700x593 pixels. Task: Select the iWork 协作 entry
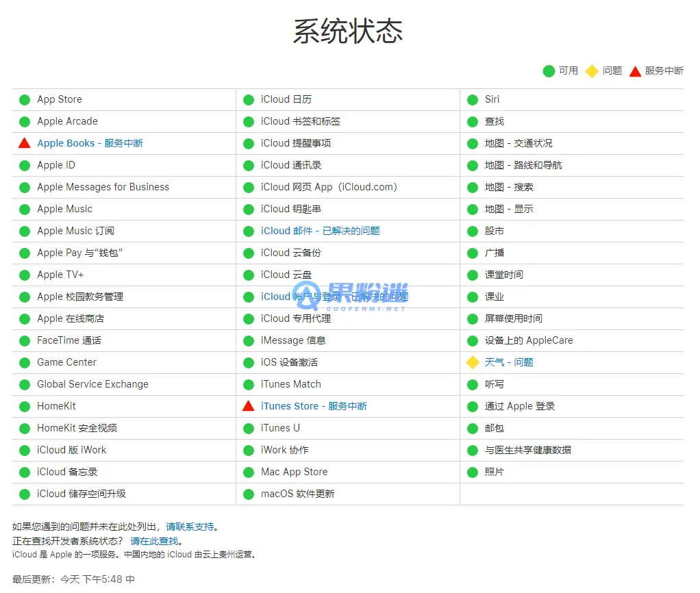pyautogui.click(x=285, y=450)
